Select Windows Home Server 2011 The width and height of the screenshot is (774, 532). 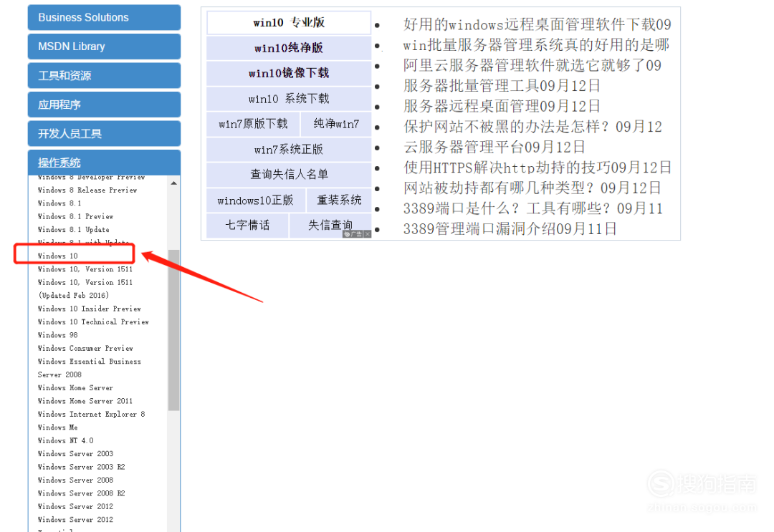(x=85, y=402)
